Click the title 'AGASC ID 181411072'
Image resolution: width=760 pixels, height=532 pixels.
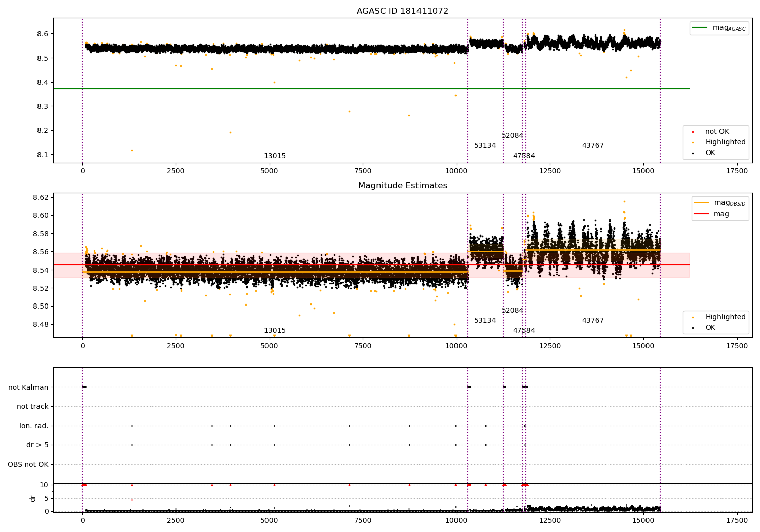pyautogui.click(x=402, y=11)
